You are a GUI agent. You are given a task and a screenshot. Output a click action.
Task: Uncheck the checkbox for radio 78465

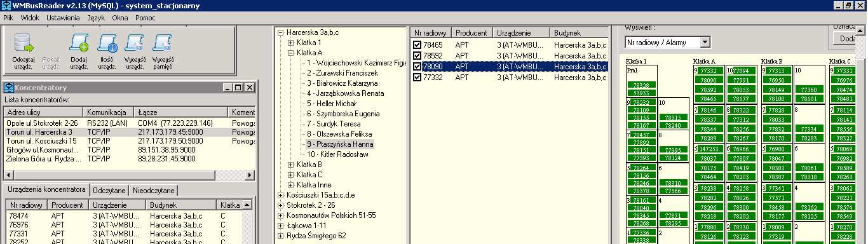[417, 45]
